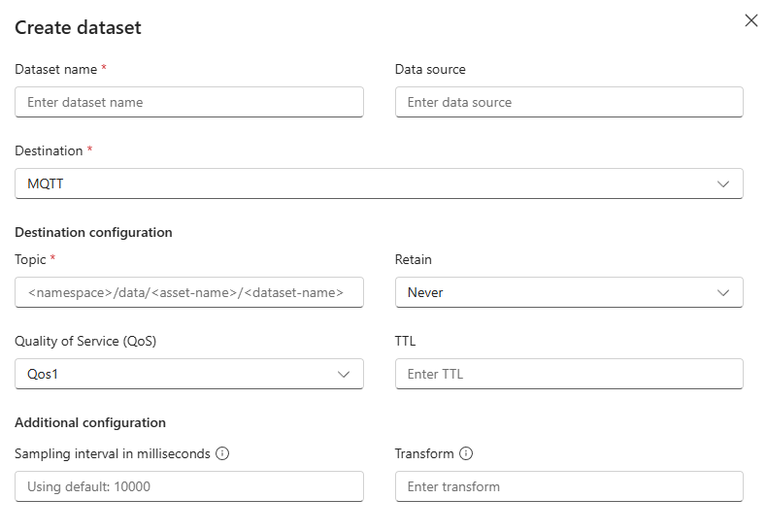Focus the Sampling interval input box

pos(189,486)
